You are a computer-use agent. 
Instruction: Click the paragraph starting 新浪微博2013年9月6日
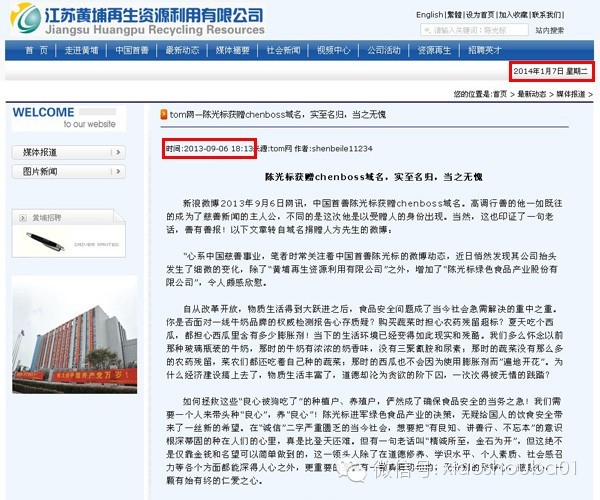coord(364,217)
